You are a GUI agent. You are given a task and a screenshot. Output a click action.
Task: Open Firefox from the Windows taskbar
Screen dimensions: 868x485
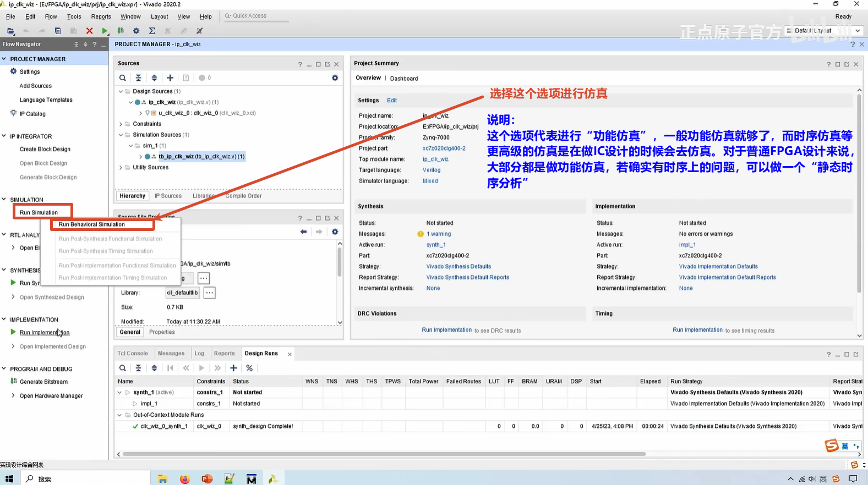coord(184,479)
